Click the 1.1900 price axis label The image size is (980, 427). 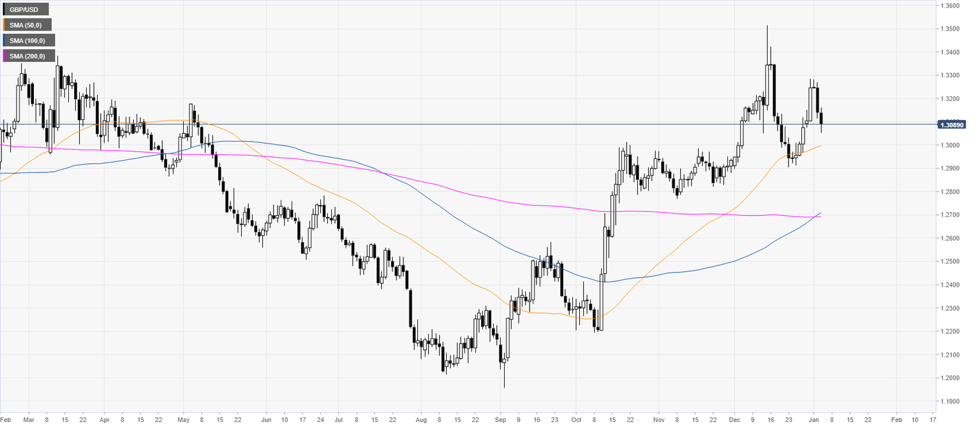[x=951, y=401]
